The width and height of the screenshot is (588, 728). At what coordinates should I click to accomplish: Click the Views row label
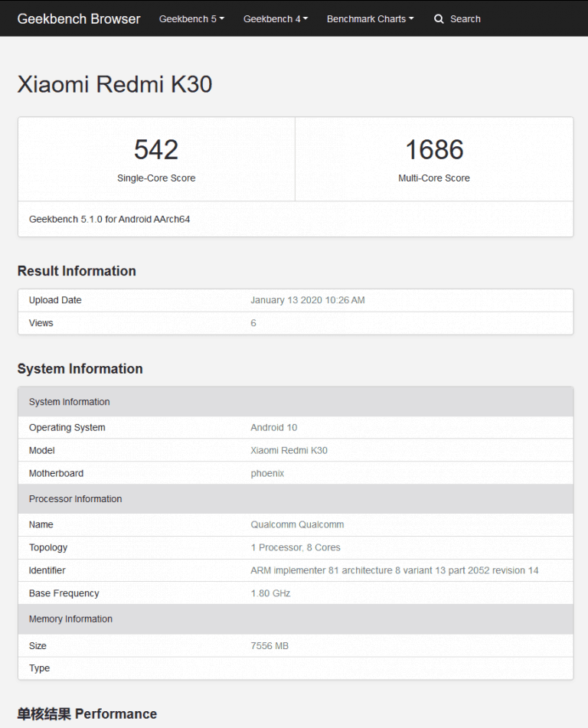(x=41, y=323)
